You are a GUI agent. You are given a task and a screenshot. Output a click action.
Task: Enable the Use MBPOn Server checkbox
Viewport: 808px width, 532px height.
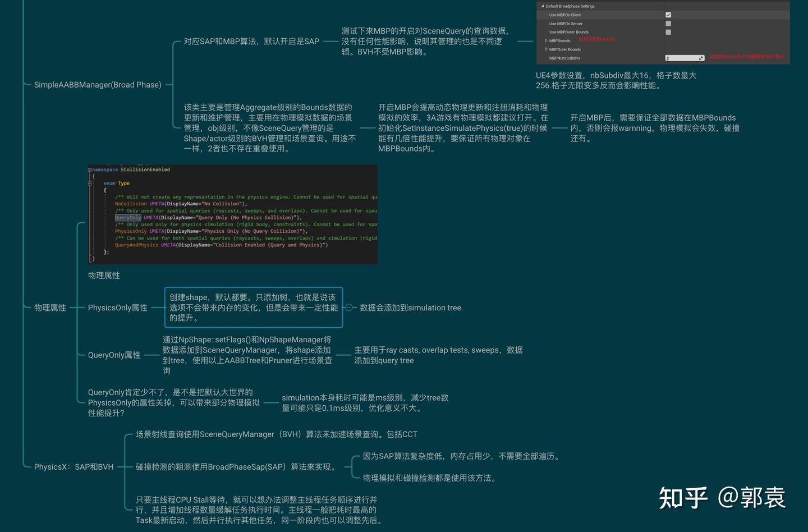click(x=668, y=23)
